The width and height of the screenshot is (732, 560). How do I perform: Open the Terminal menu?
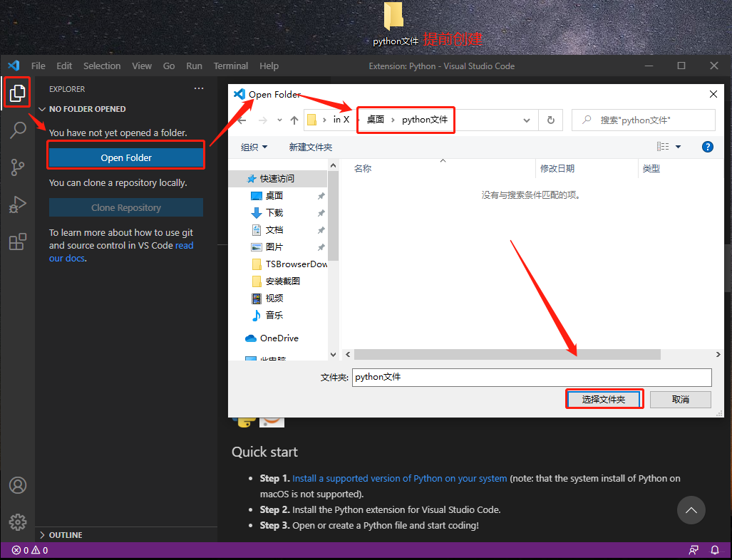tap(230, 66)
